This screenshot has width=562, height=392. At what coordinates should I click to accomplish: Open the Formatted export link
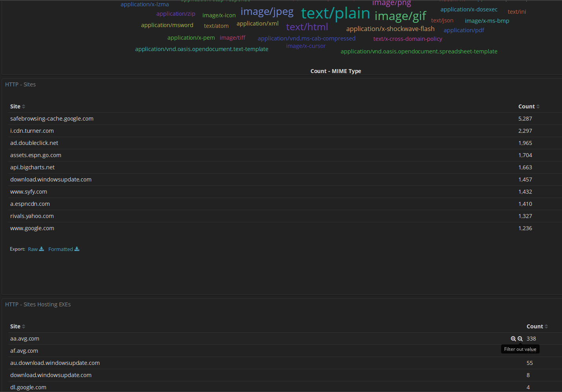tap(60, 249)
